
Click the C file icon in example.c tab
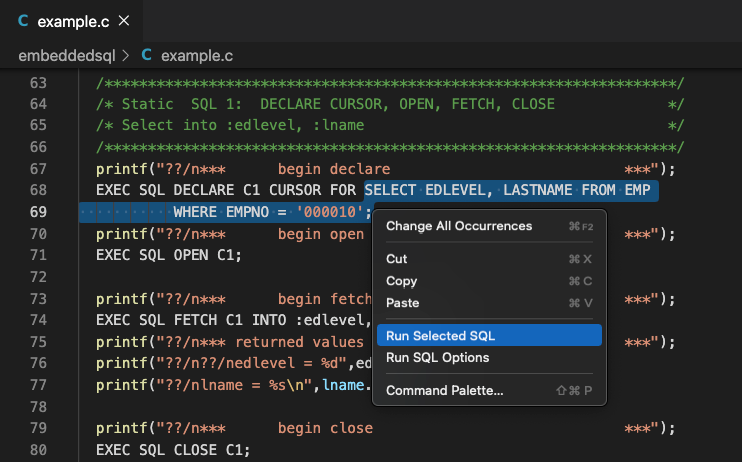[x=23, y=21]
